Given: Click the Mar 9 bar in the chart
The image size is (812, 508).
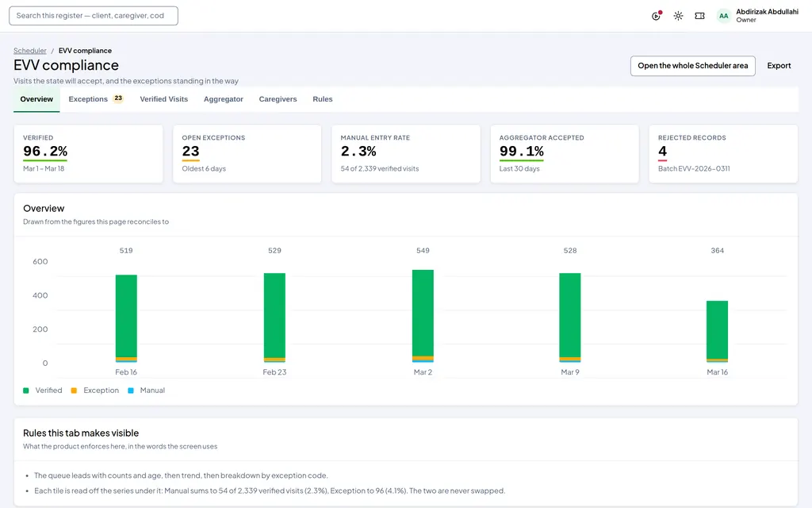Looking at the screenshot, I should pos(569,317).
